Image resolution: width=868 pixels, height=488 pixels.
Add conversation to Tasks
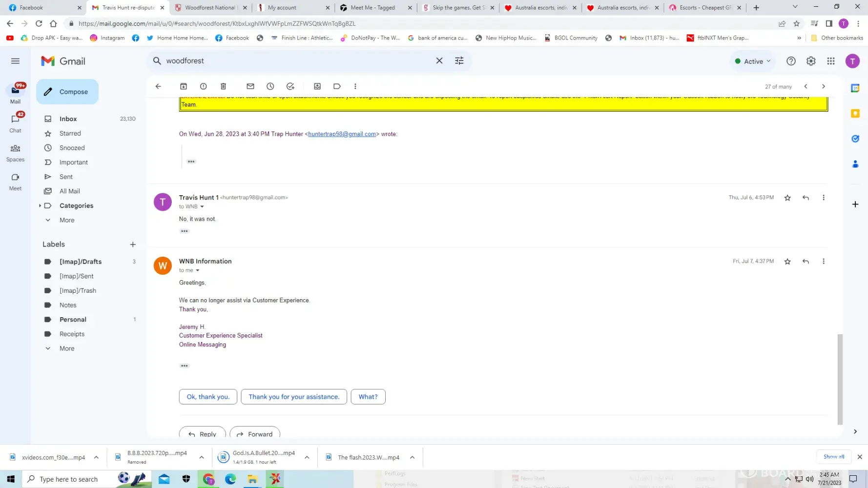290,86
